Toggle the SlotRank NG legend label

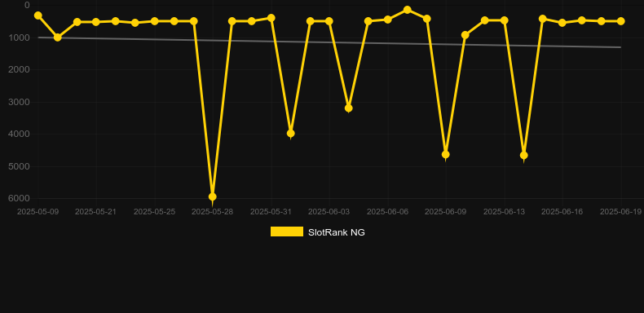[x=337, y=232]
